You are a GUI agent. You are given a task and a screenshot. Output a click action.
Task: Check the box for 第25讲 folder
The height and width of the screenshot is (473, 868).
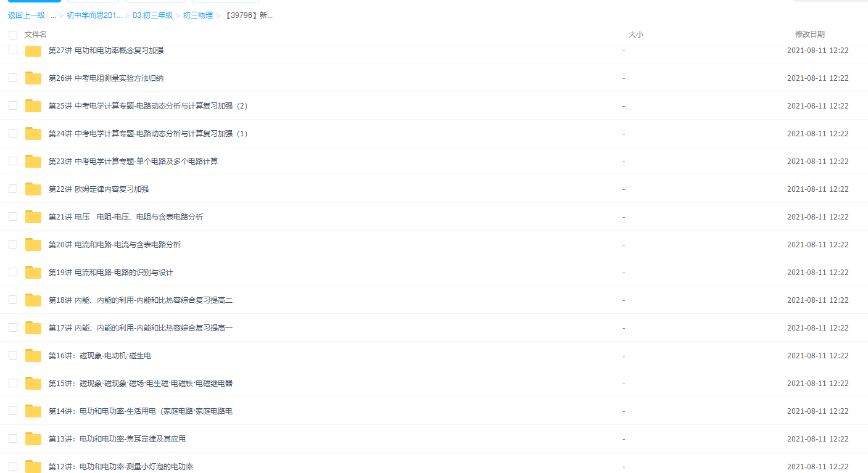(x=13, y=105)
